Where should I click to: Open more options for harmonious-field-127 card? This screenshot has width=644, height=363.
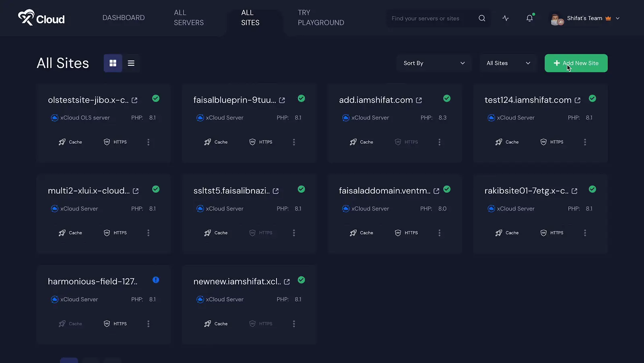(x=149, y=324)
